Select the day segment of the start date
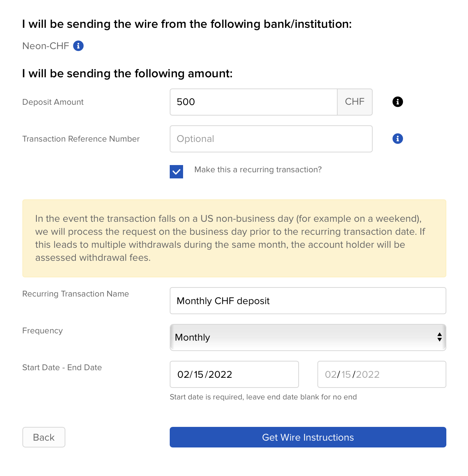 tap(199, 375)
